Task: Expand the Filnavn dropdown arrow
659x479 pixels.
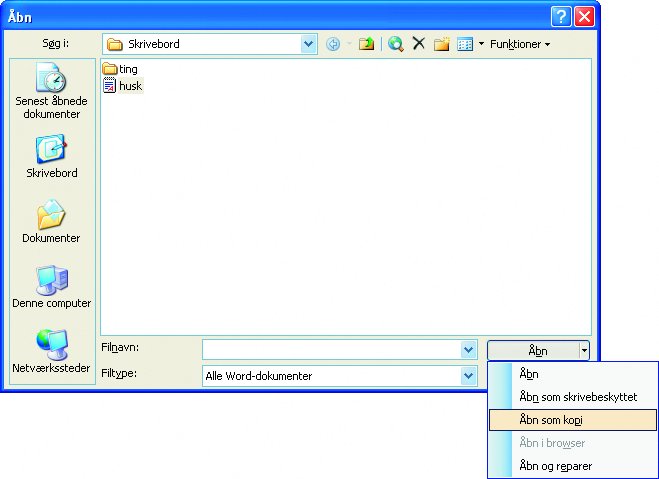Action: 469,350
